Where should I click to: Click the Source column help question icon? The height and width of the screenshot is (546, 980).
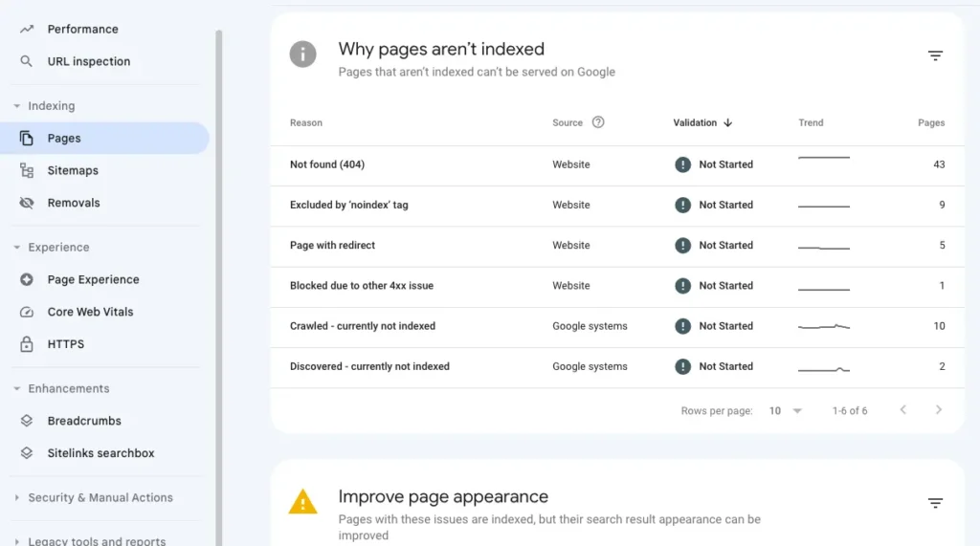(x=598, y=122)
